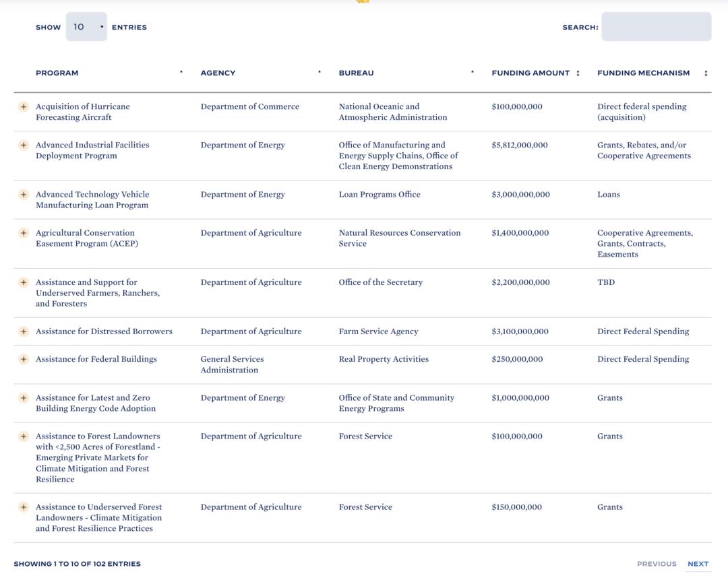Focus the Search input field
Image resolution: width=728 pixels, height=578 pixels.
tap(656, 27)
